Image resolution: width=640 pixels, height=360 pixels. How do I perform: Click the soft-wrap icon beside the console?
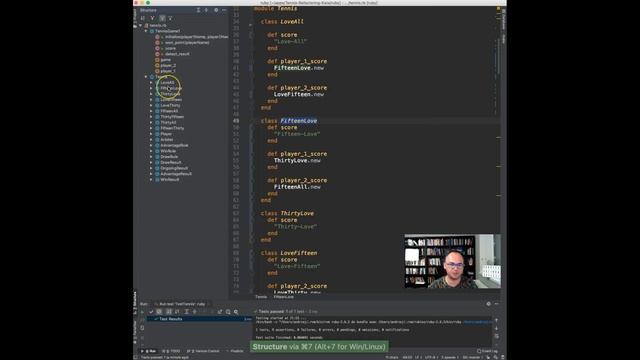point(497,336)
